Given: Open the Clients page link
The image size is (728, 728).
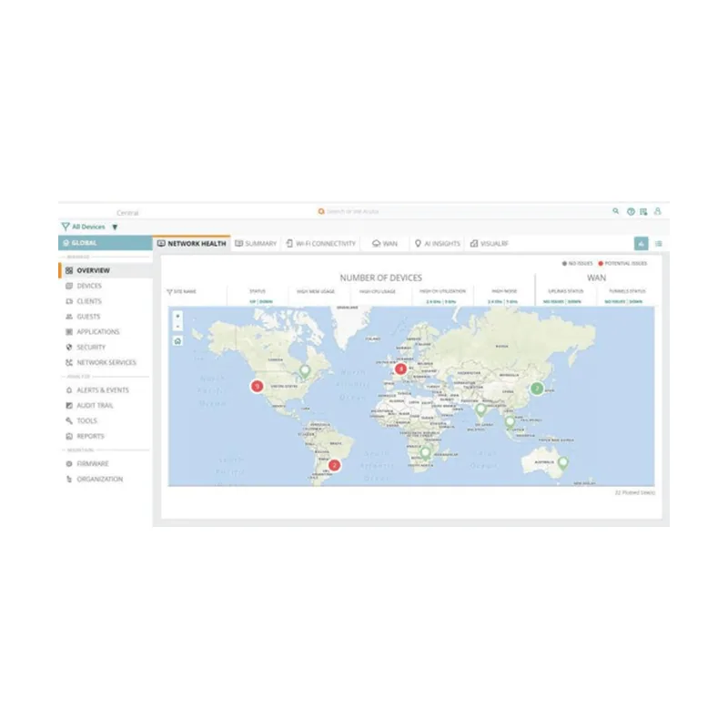Looking at the screenshot, I should [x=89, y=301].
